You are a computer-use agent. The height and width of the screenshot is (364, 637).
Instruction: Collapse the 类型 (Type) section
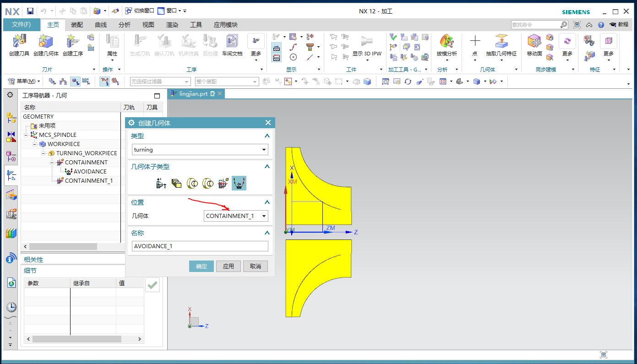tap(267, 136)
